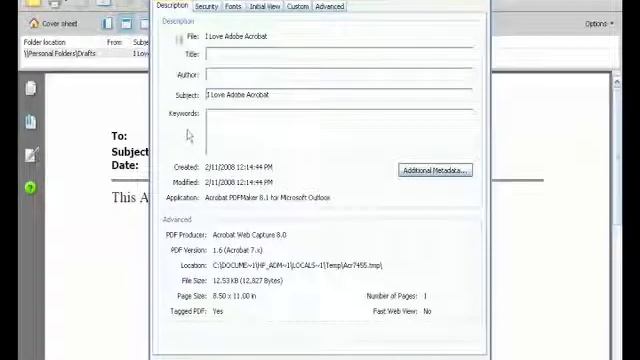The height and width of the screenshot is (360, 640).
Task: Switch to the Fonts tab
Action: (233, 7)
